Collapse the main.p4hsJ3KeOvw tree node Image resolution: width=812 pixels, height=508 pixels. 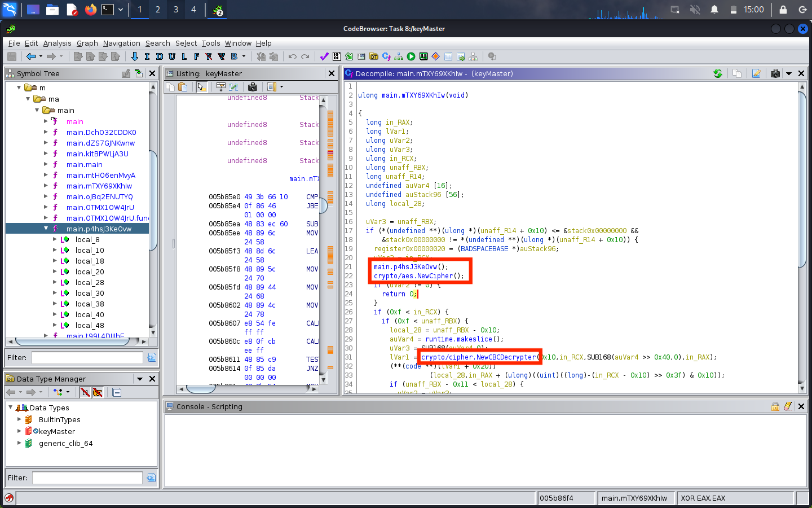(x=46, y=229)
